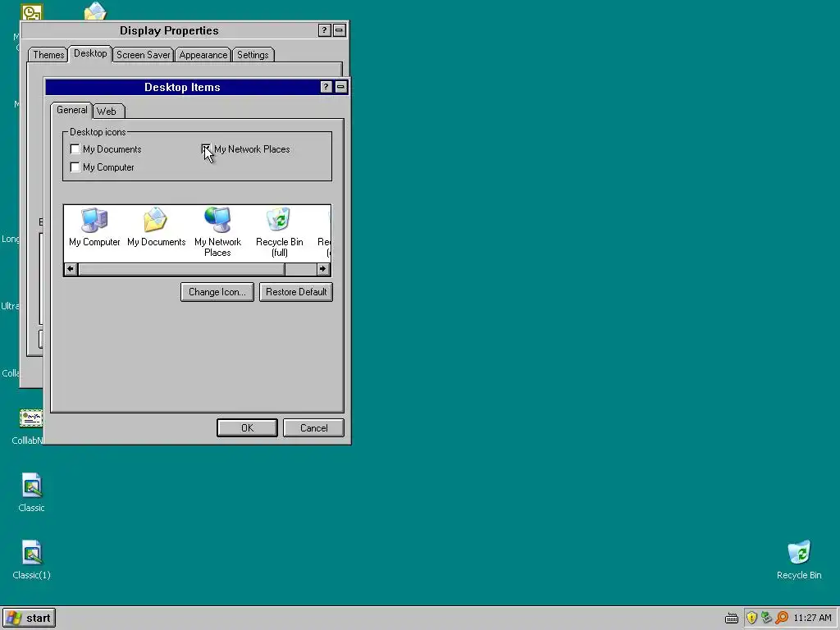Click the Desktop Items title bar
The image size is (840, 630).
[182, 87]
